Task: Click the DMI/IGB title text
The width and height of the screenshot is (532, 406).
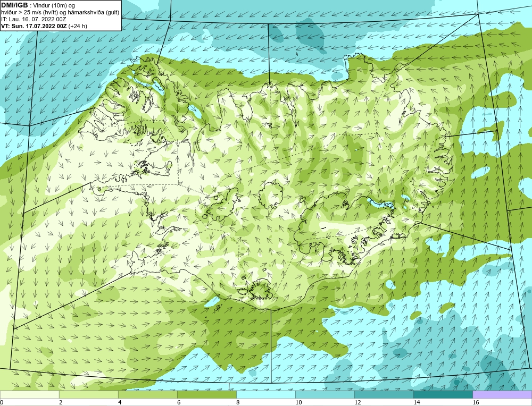Action: [14, 5]
